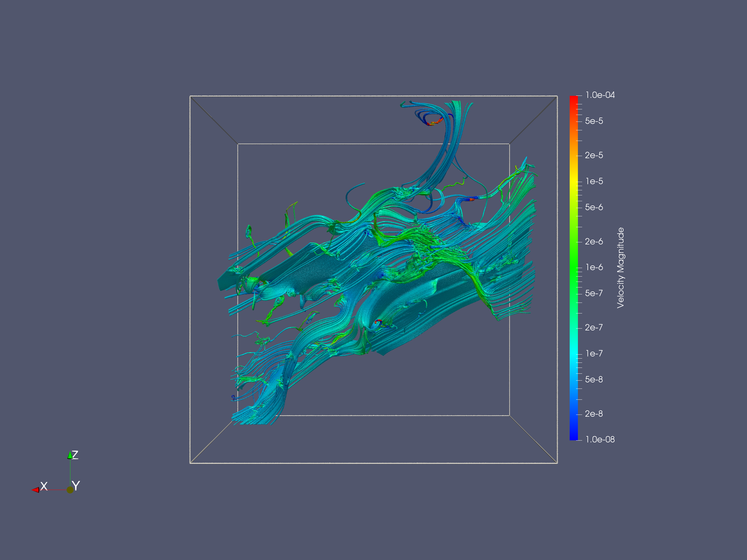Click the 5e-8 legend tick label
The image size is (747, 560).
(x=594, y=380)
